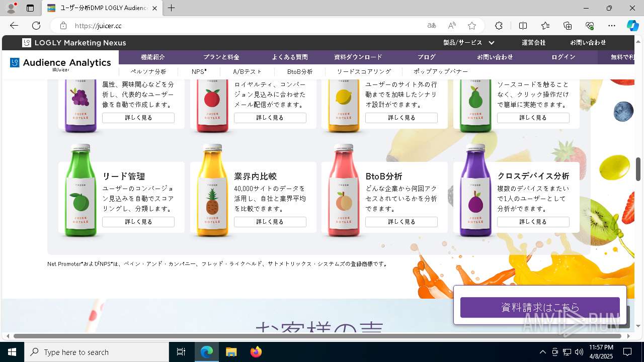Open the 資料ダウンロード menu item

tap(358, 57)
